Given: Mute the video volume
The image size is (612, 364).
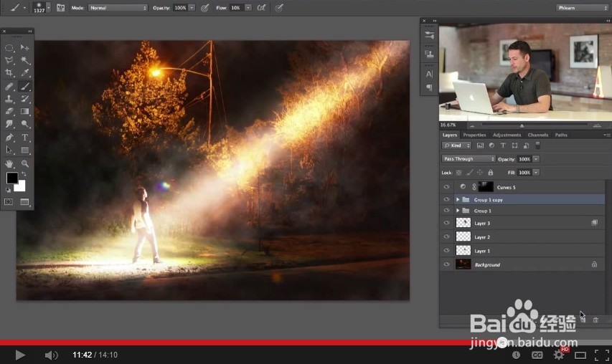Looking at the screenshot, I should point(51,355).
